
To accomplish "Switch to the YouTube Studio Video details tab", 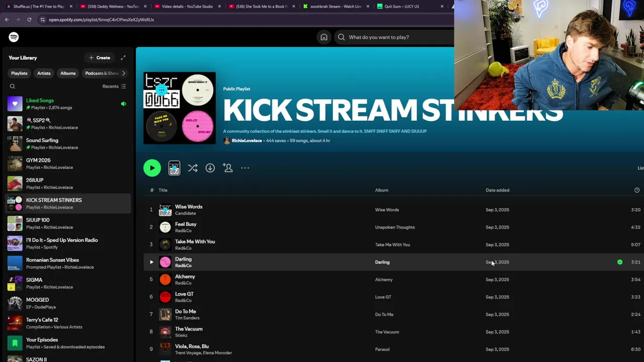I will tap(186, 7).
